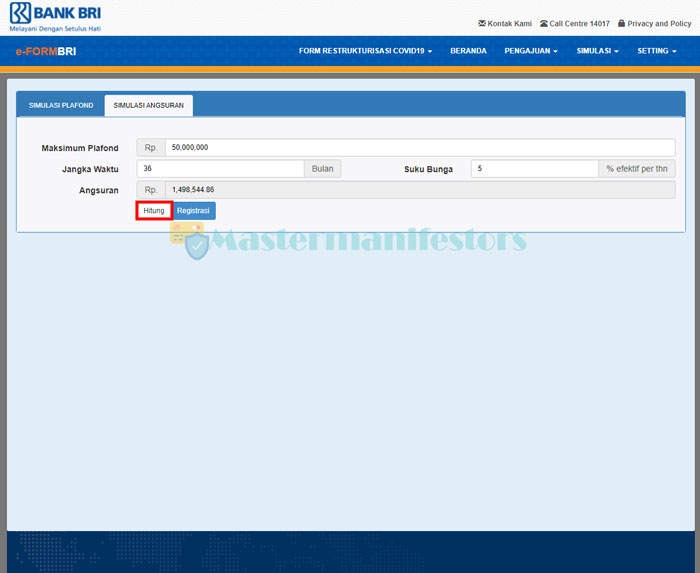
Task: Click the Angsuran label
Action: coord(99,191)
